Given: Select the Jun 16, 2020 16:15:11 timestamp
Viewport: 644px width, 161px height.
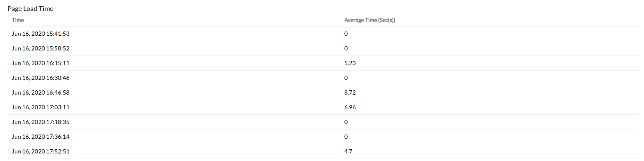Looking at the screenshot, I should tap(40, 63).
